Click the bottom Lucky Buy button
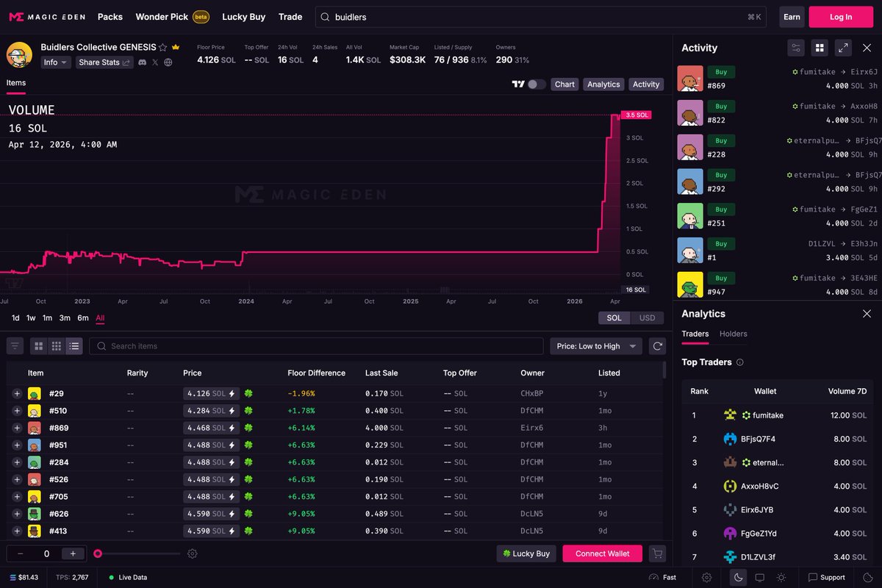This screenshot has height=588, width=882. 526,553
